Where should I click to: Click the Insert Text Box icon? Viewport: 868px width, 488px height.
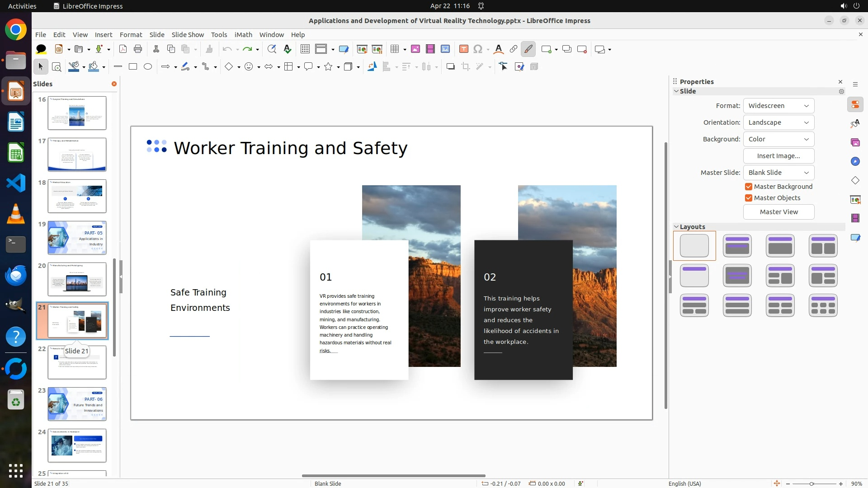[463, 49]
